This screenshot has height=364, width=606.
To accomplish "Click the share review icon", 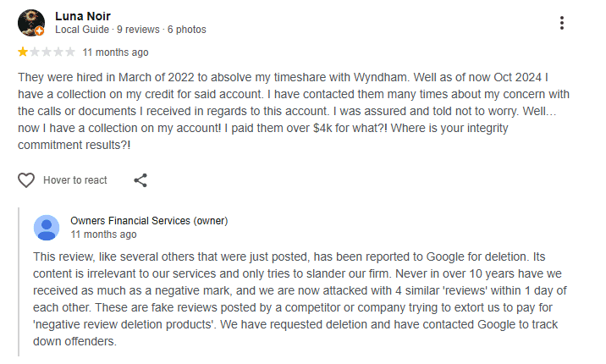I will (x=141, y=180).
